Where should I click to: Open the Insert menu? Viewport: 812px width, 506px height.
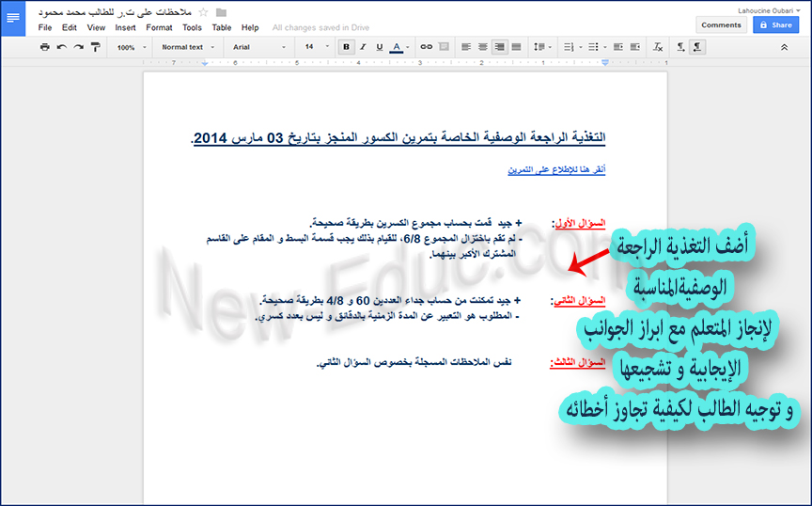[125, 28]
